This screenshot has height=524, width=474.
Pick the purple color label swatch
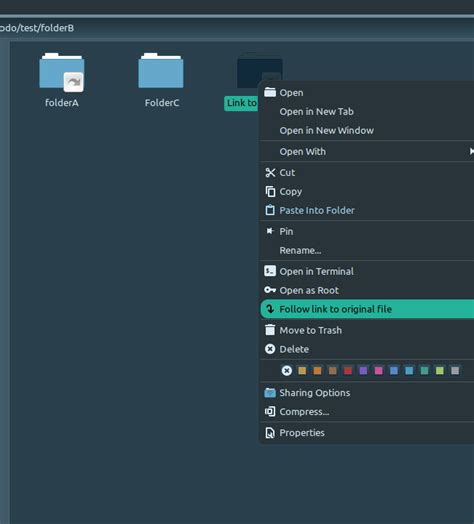363,371
